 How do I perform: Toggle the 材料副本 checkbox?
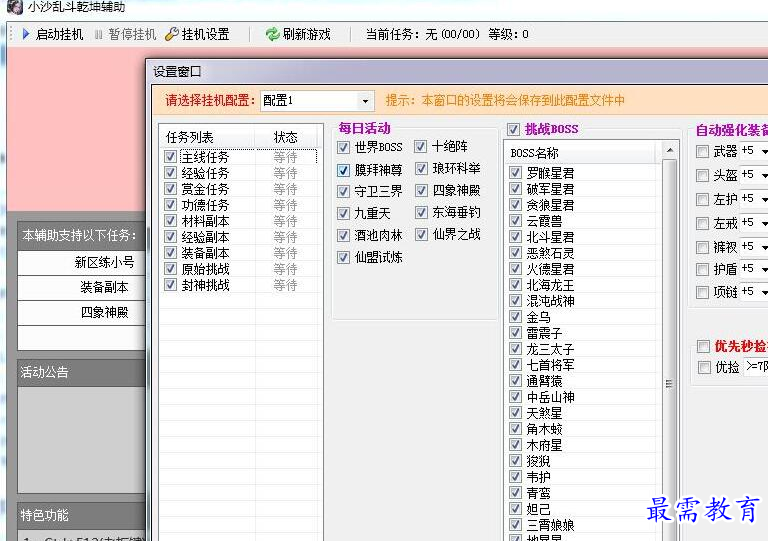point(170,221)
